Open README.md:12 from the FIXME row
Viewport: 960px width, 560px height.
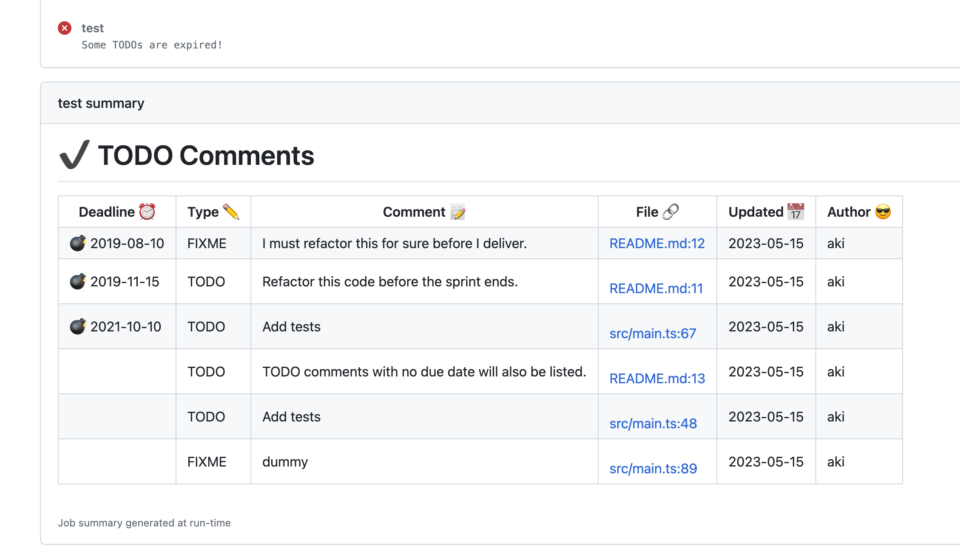[656, 243]
